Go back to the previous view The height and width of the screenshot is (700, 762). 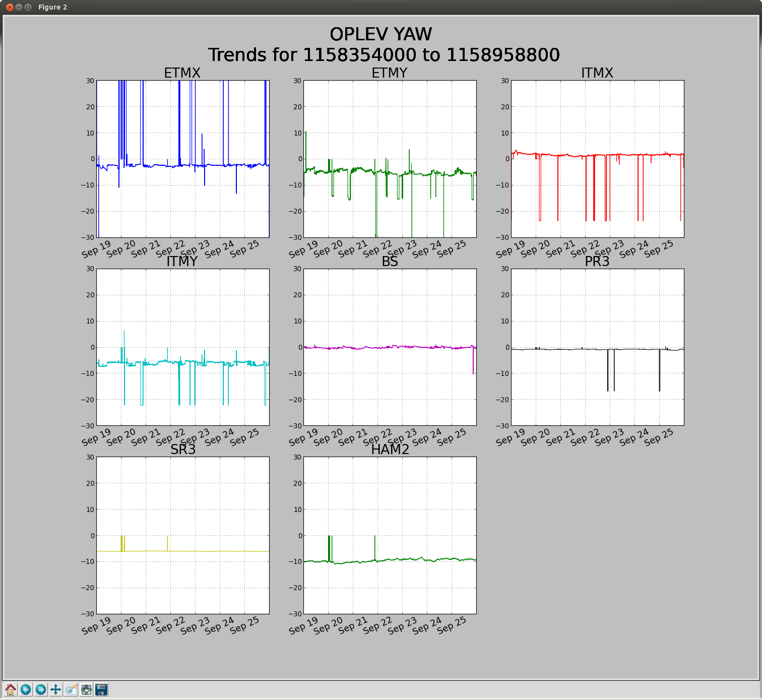point(26,689)
